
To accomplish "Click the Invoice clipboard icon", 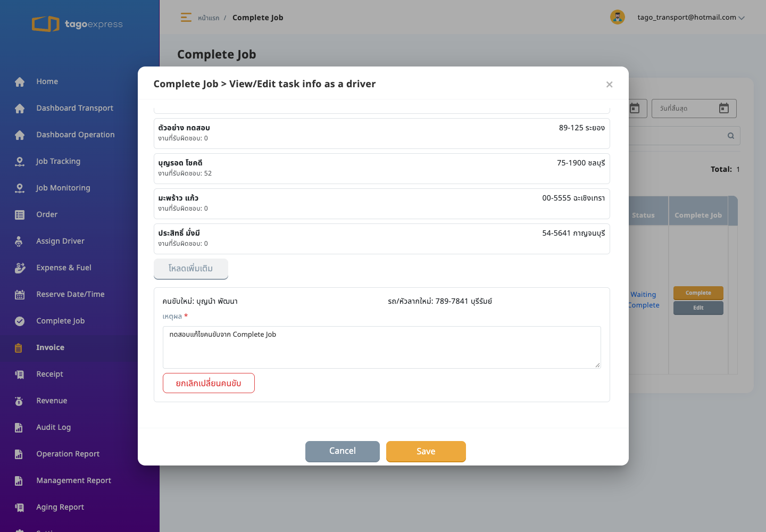I will [19, 347].
